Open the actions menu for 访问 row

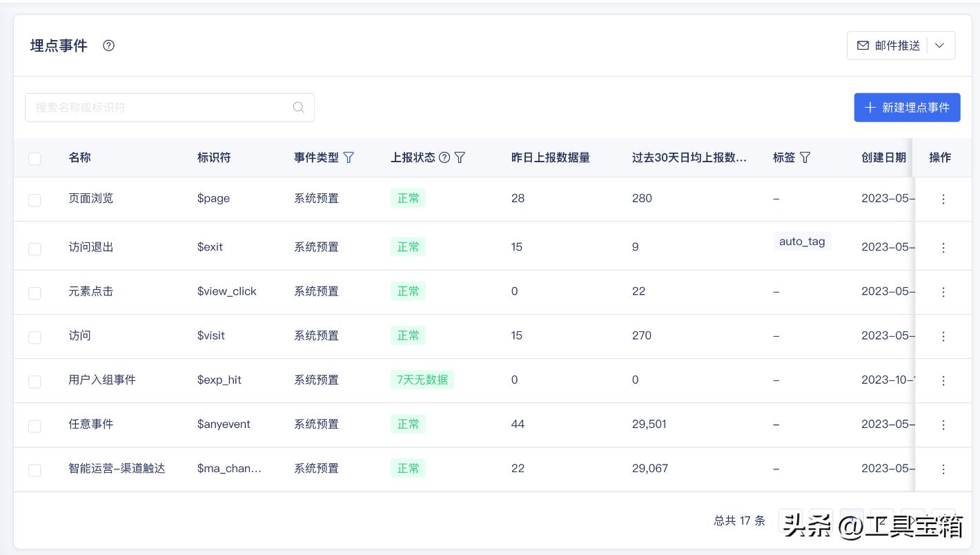(x=943, y=336)
